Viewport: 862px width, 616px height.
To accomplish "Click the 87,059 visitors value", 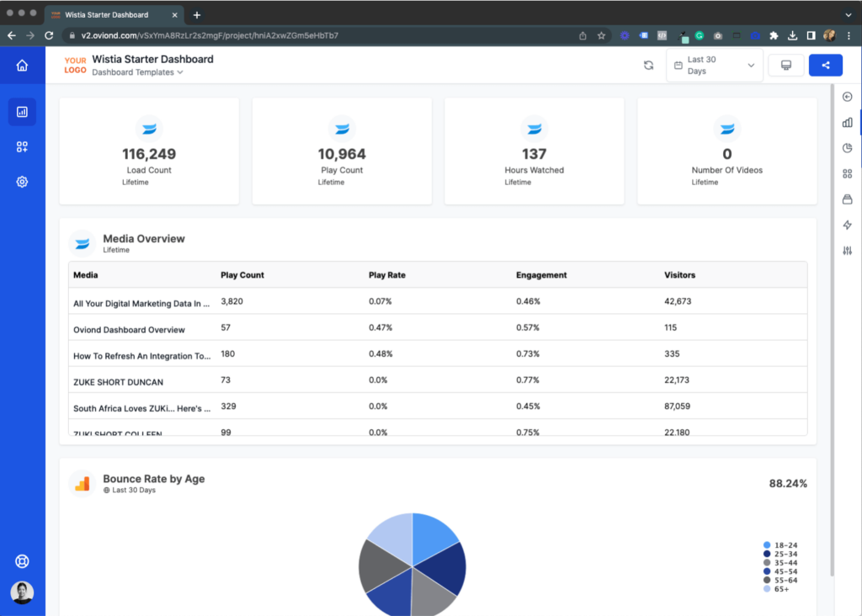I will [x=678, y=406].
